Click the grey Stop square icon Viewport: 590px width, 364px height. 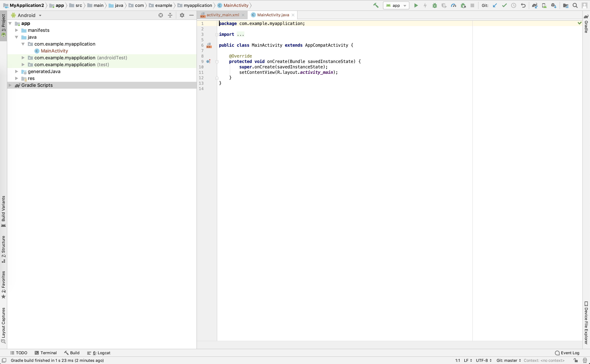473,5
